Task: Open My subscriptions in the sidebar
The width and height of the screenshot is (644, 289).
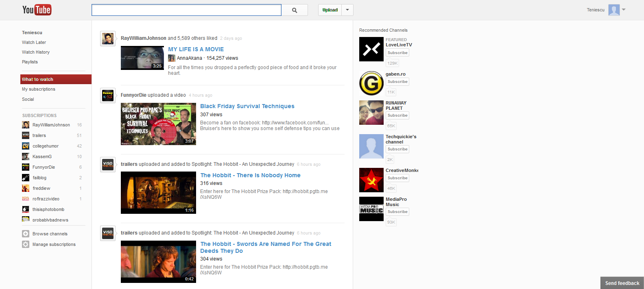Action: click(x=39, y=89)
